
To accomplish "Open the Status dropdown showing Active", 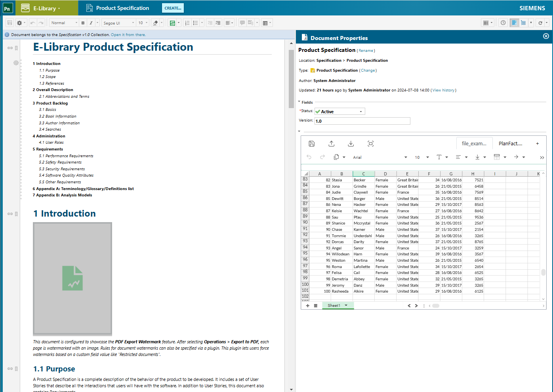I will [339, 111].
